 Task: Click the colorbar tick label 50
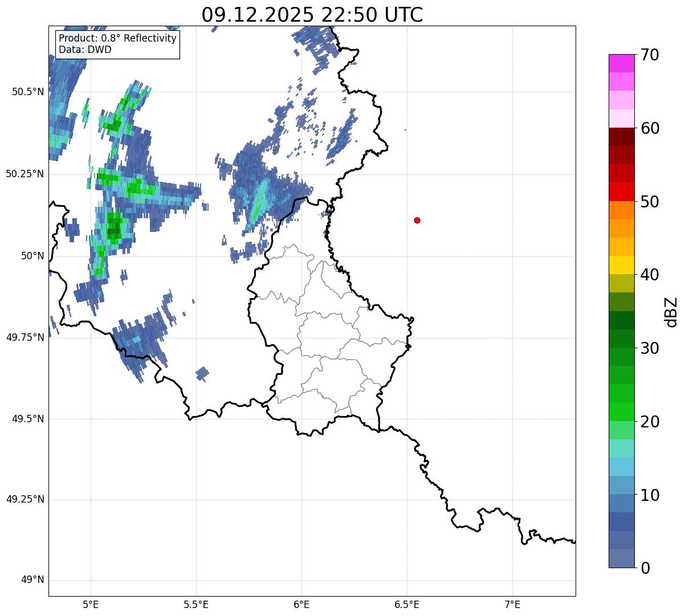pyautogui.click(x=650, y=202)
